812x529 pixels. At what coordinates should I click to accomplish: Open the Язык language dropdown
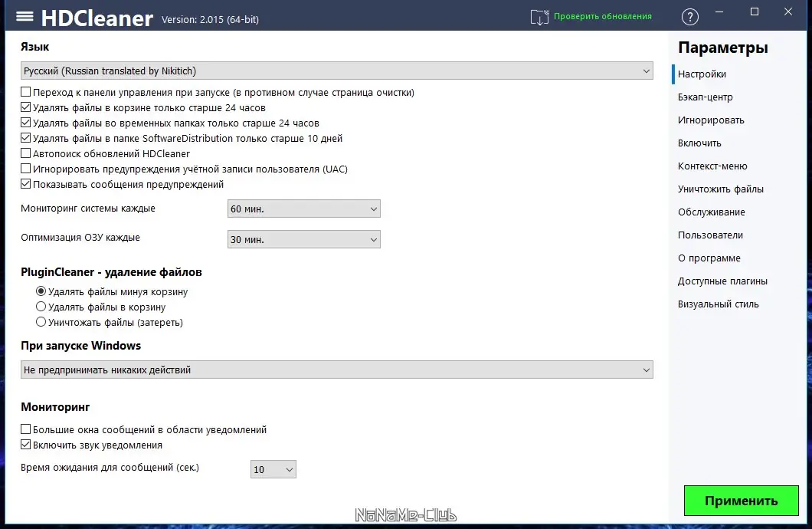coord(336,71)
